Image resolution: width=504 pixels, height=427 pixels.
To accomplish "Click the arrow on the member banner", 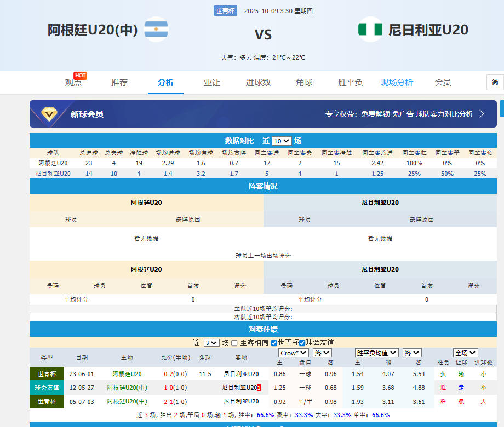I will [482, 114].
